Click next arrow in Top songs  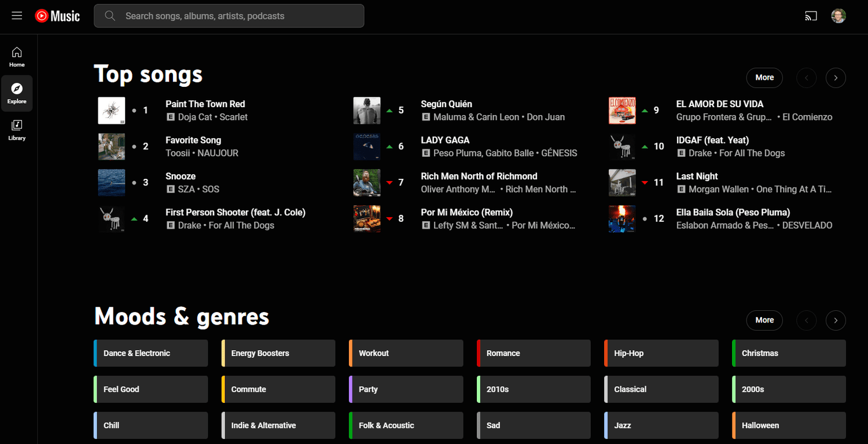tap(836, 78)
